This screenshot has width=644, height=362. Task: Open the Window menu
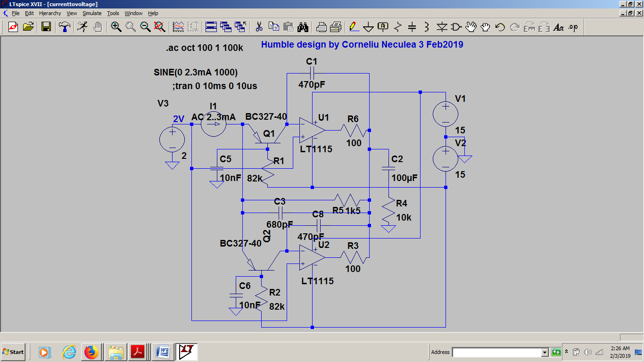(x=133, y=13)
